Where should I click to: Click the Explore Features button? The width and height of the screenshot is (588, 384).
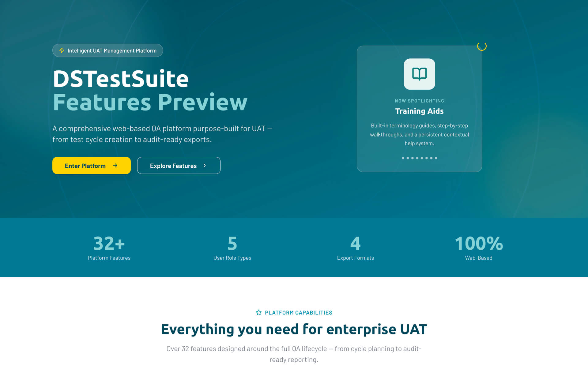[x=179, y=166]
